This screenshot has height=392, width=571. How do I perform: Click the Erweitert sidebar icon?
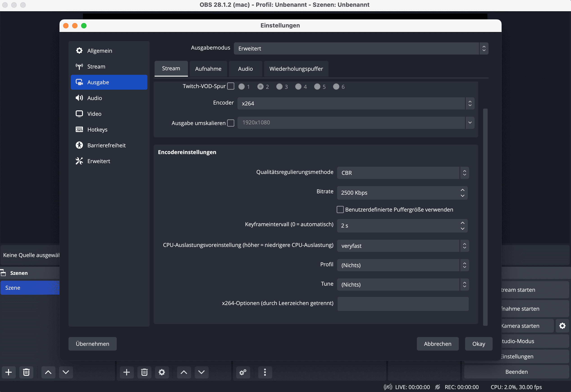79,161
